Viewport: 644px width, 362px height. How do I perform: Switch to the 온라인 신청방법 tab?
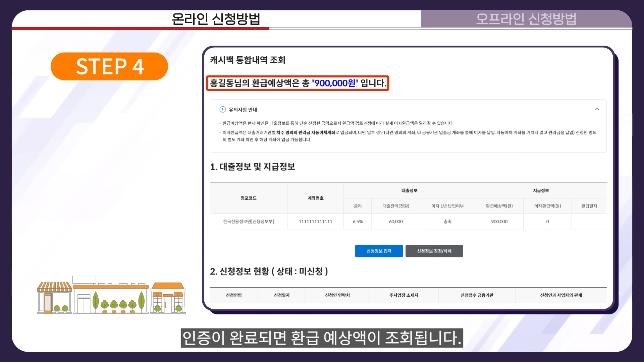point(216,19)
